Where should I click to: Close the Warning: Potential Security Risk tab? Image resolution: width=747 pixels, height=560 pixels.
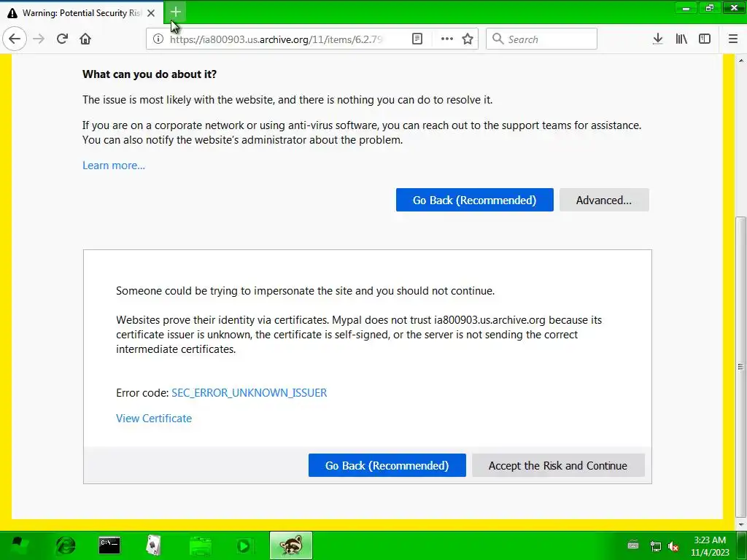coord(151,13)
